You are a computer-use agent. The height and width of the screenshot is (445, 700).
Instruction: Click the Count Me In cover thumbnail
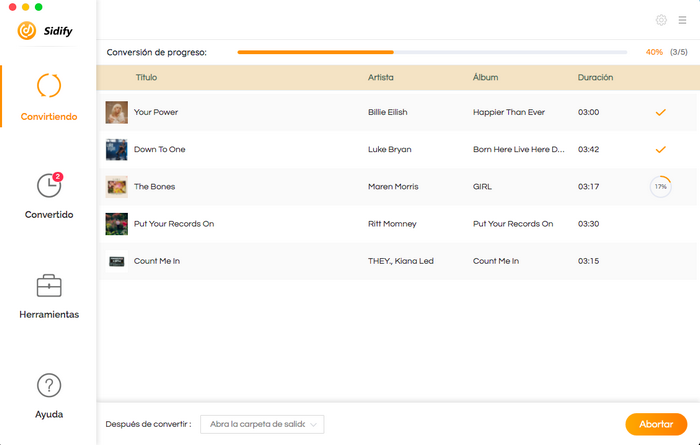pos(117,261)
